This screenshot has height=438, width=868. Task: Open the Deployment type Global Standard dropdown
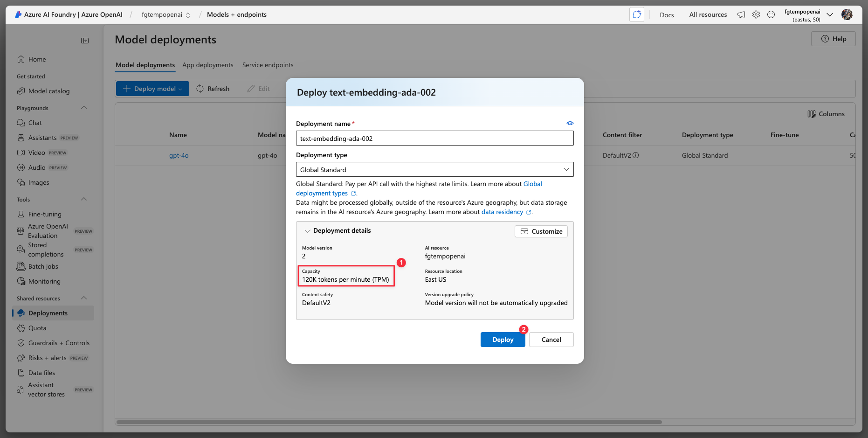(435, 169)
